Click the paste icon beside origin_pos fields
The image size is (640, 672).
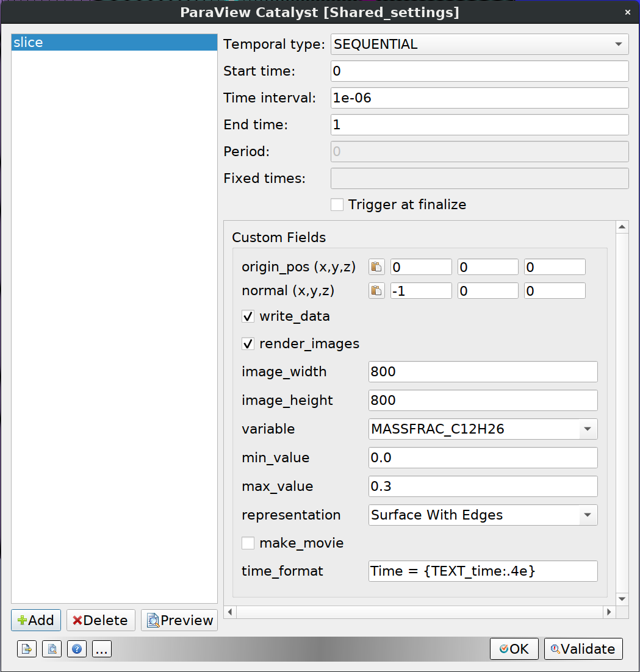(x=376, y=266)
